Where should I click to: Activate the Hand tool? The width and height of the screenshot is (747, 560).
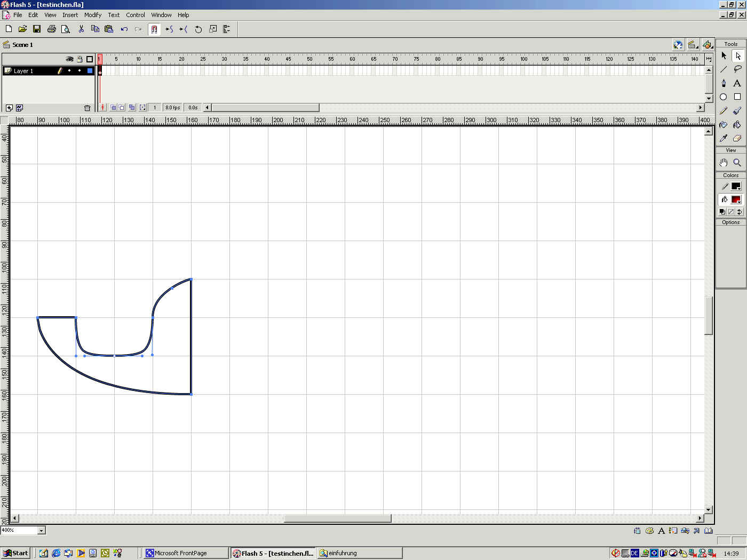[x=724, y=163]
